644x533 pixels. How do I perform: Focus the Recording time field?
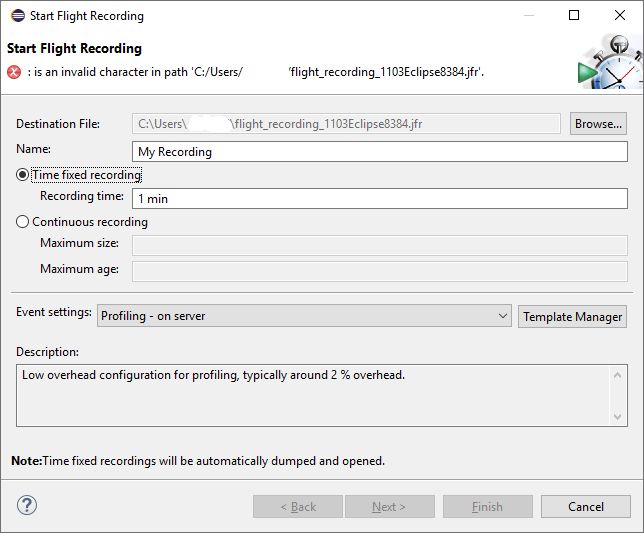(x=380, y=198)
